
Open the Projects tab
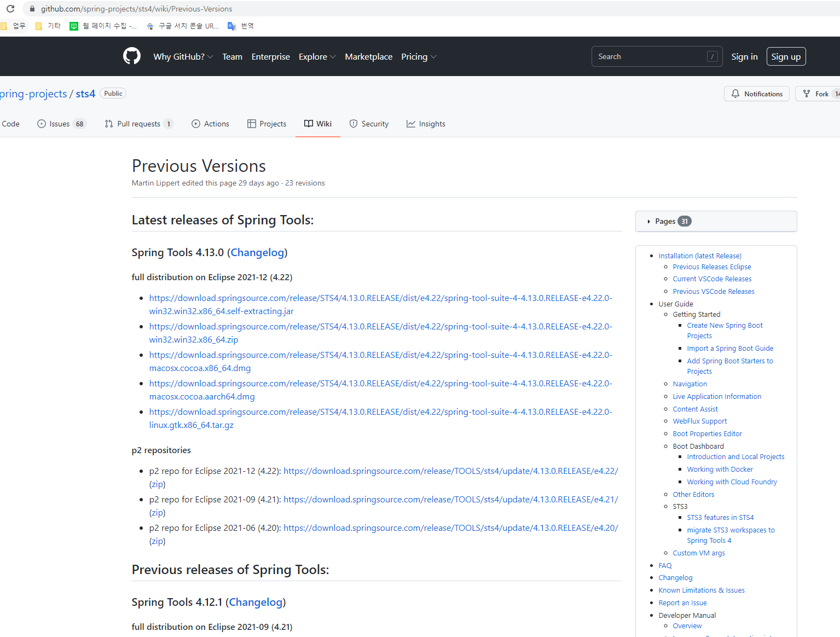pos(267,124)
